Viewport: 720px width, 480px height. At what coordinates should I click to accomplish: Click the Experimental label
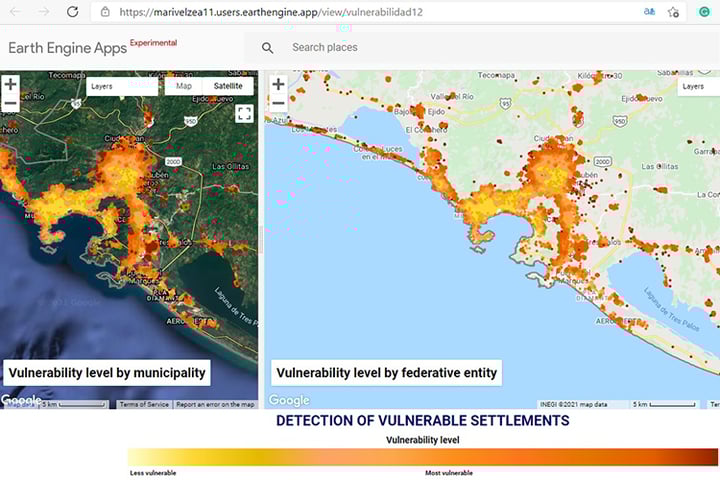click(153, 43)
